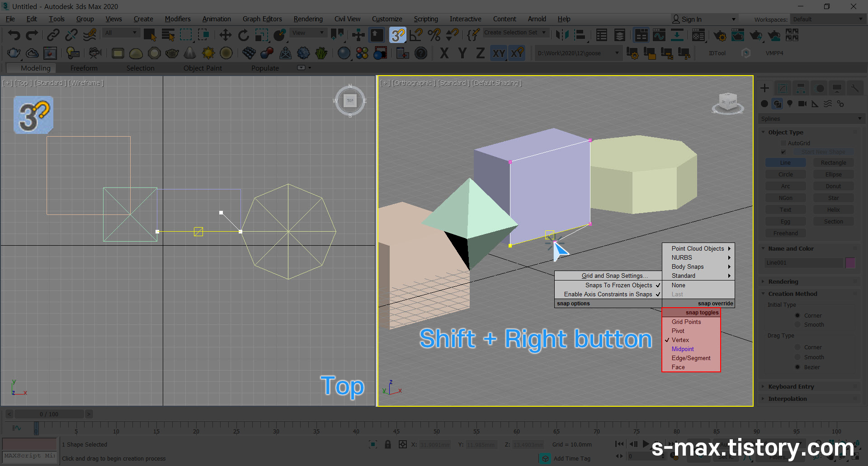
Task: Click the Circle spline button
Action: [x=786, y=175]
